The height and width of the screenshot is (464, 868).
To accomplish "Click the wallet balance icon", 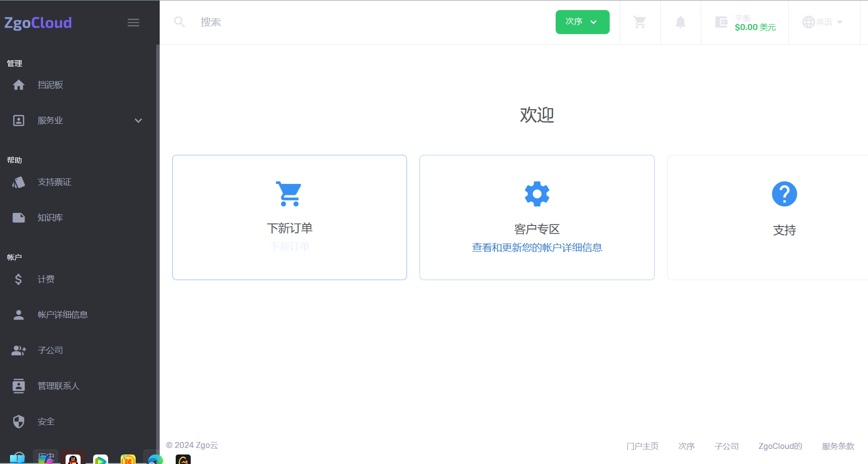I will click(721, 22).
